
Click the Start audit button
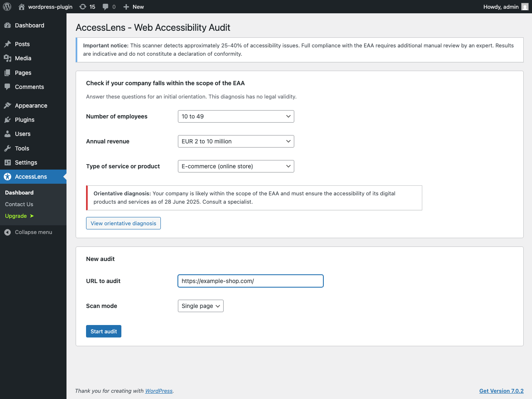(x=103, y=331)
